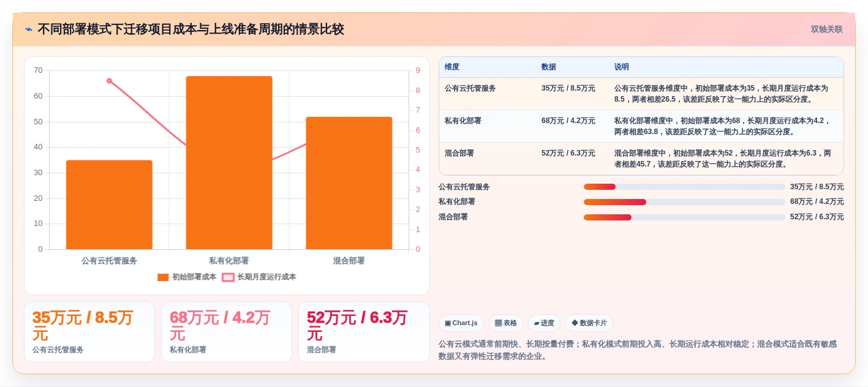Viewport: 868px width, 387px height.
Task: Click the lightning icon beside the title
Action: click(x=29, y=29)
